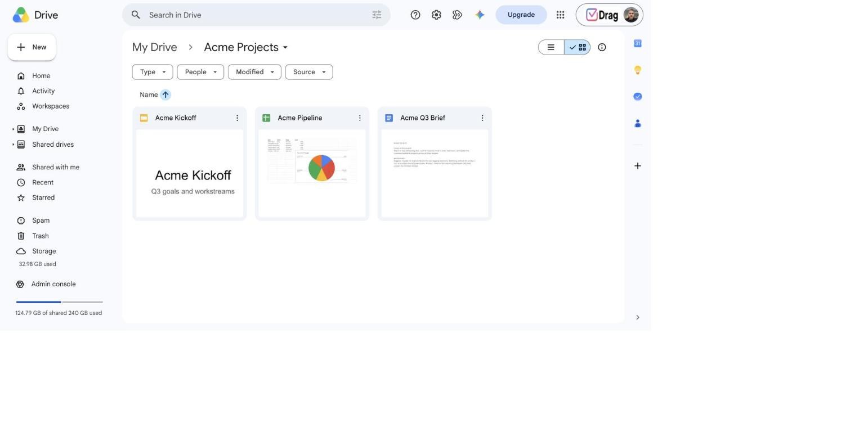Click the shared storage usage bar
868x441 pixels.
tap(60, 303)
